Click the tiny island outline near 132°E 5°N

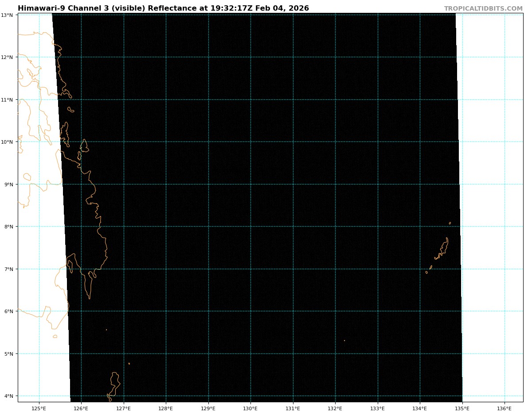(344, 341)
